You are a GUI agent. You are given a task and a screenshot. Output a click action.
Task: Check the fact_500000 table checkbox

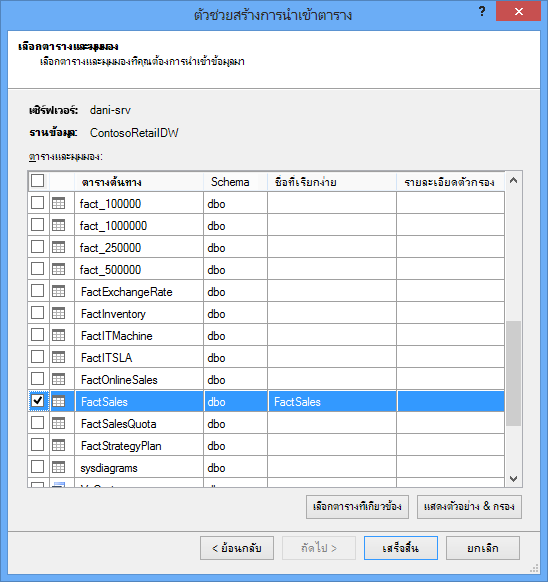[37, 268]
